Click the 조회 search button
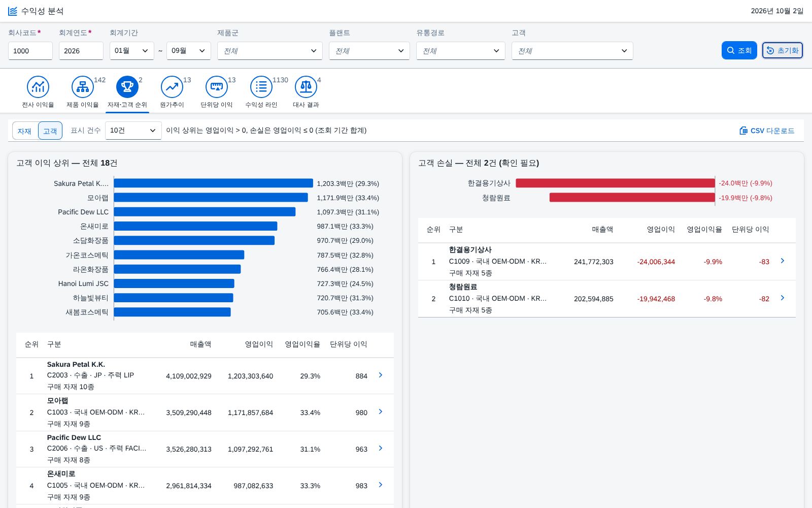This screenshot has width=812, height=508. tap(739, 50)
